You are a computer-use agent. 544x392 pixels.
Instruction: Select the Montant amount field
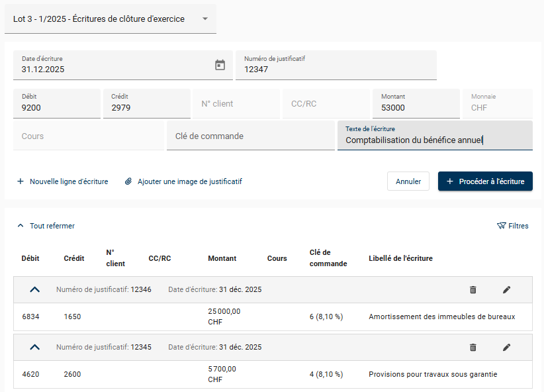416,107
